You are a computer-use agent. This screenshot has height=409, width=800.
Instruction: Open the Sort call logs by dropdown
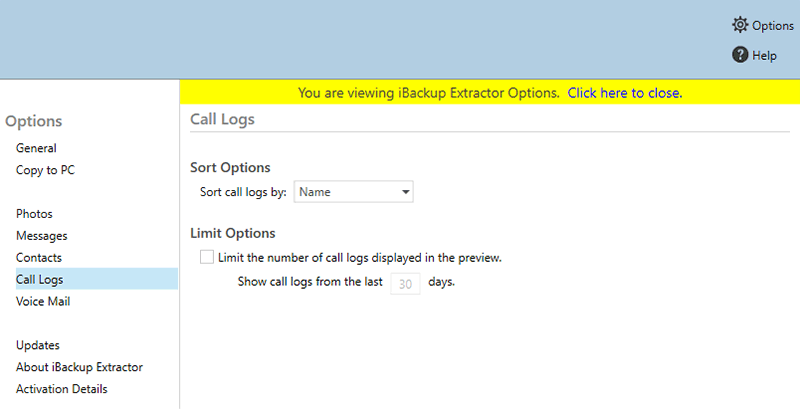[x=354, y=192]
